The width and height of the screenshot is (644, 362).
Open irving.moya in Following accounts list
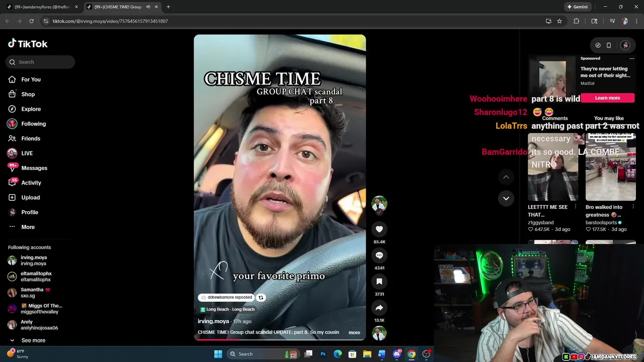[33, 260]
